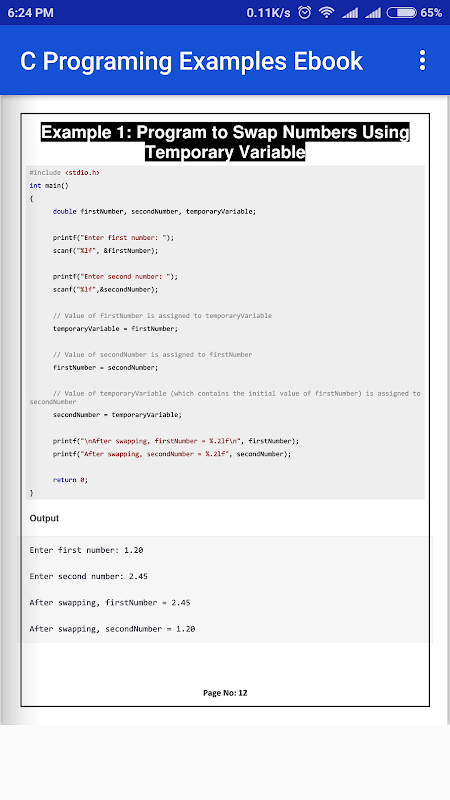Tap firstNumber = secondNumber statement
Viewport: 450px width, 800px height.
106,367
